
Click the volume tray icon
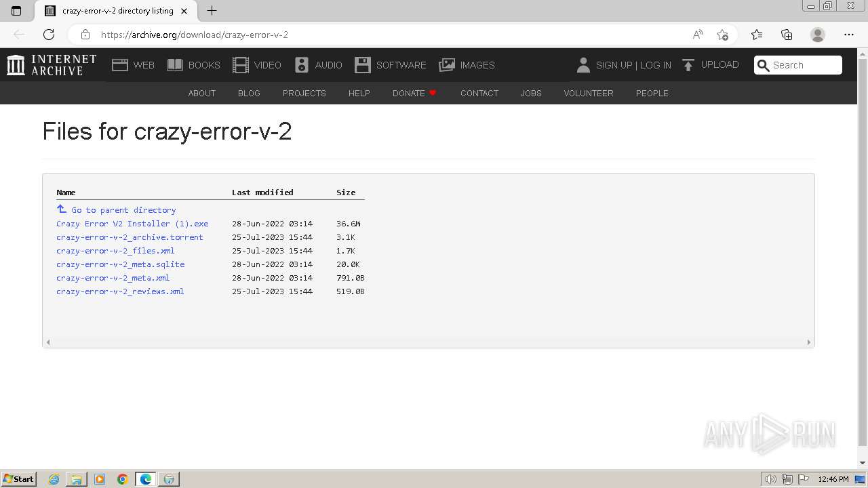(770, 479)
